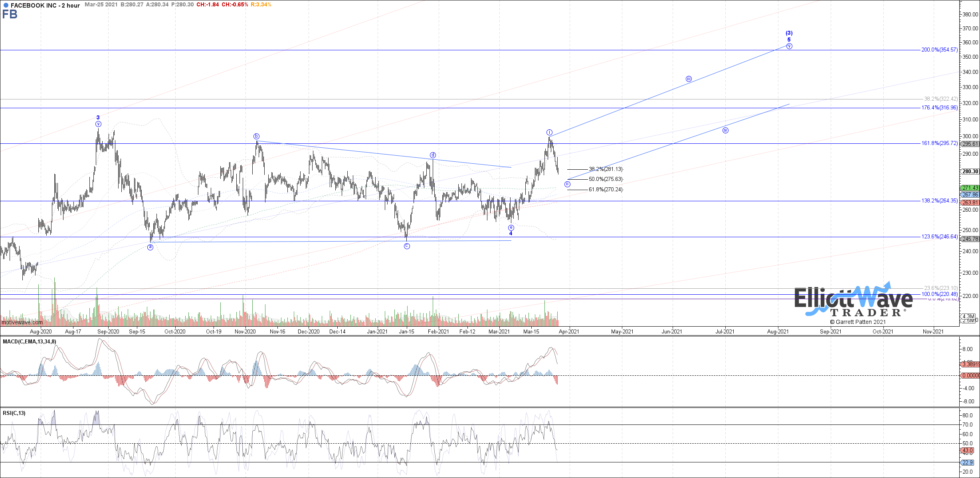The width and height of the screenshot is (980, 478).
Task: Click the 245.78 price axis tag
Action: point(970,239)
